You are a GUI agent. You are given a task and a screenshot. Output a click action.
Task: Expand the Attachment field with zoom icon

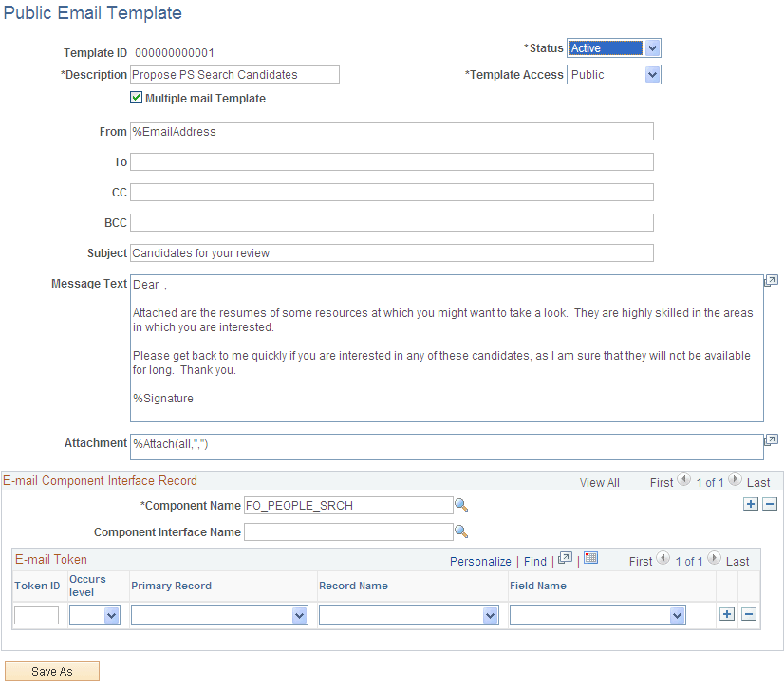[x=771, y=439]
